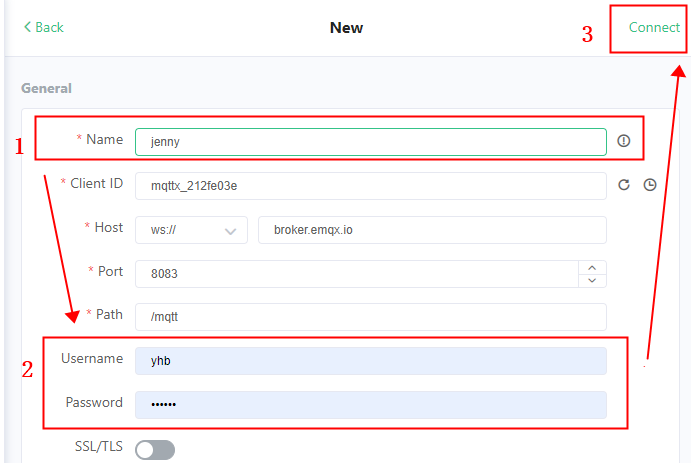Click the Port field showing 8083

355,274
